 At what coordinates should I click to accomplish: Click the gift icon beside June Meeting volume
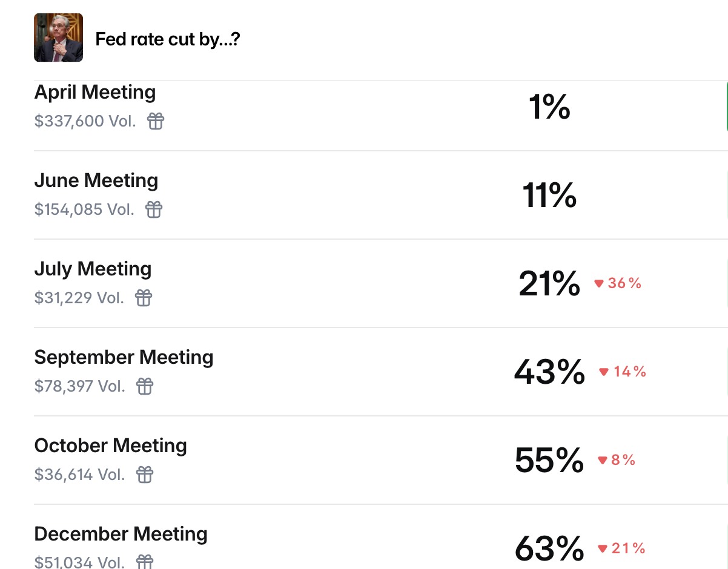pyautogui.click(x=154, y=209)
